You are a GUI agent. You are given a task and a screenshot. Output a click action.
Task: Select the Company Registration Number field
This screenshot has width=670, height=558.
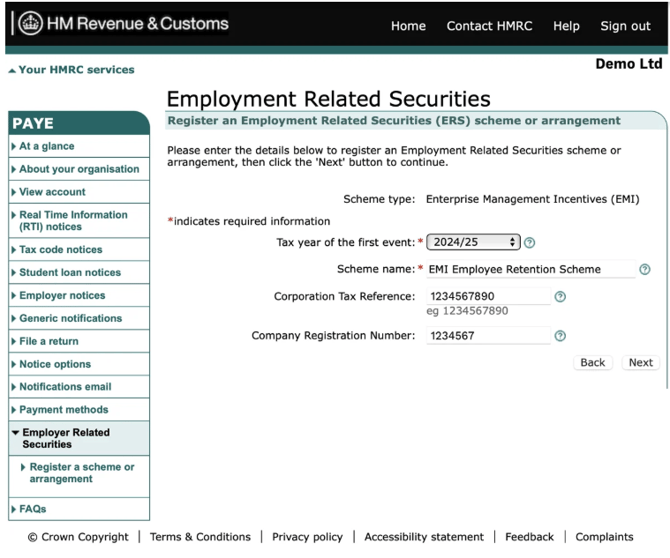(488, 336)
